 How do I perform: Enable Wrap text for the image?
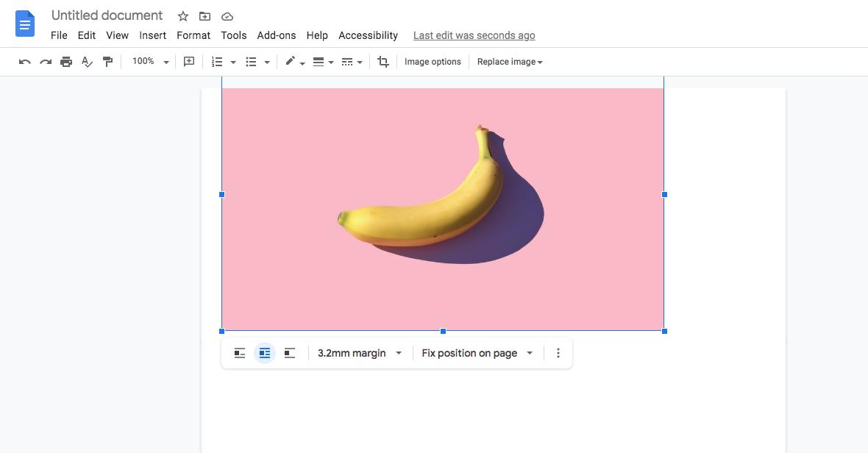click(x=264, y=353)
